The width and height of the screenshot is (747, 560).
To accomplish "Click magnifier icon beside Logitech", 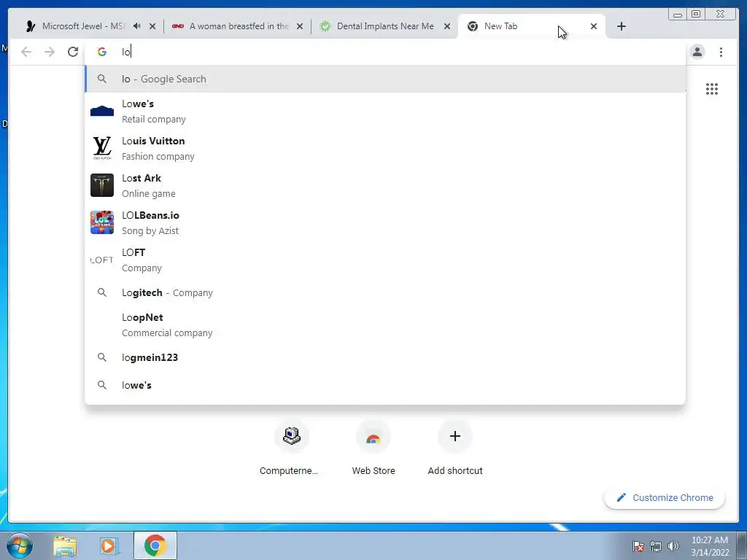I will 102,292.
